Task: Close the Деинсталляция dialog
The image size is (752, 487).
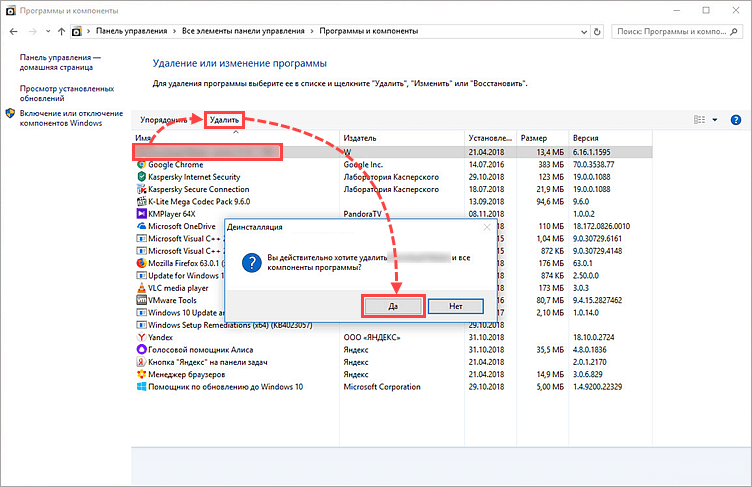Action: (x=487, y=227)
